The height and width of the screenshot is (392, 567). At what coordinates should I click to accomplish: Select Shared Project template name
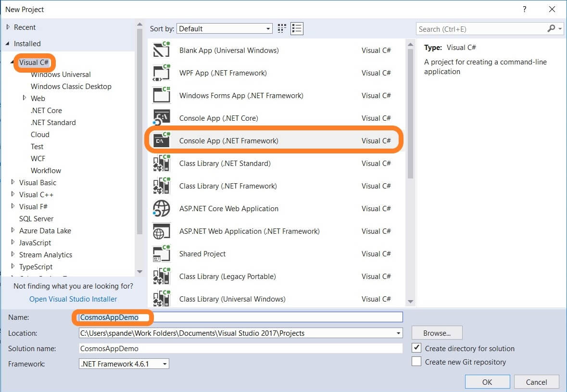(202, 254)
